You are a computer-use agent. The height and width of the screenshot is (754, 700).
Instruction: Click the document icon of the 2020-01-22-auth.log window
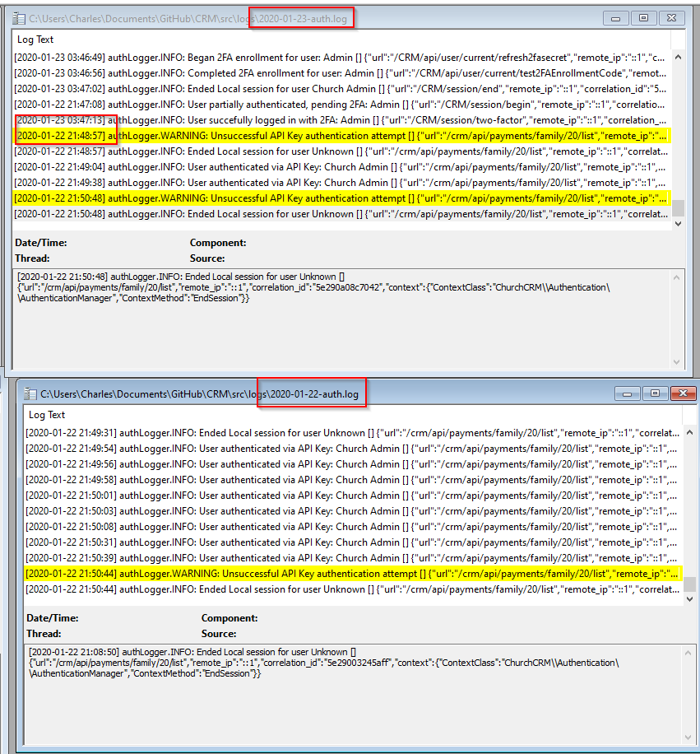pyautogui.click(x=30, y=393)
